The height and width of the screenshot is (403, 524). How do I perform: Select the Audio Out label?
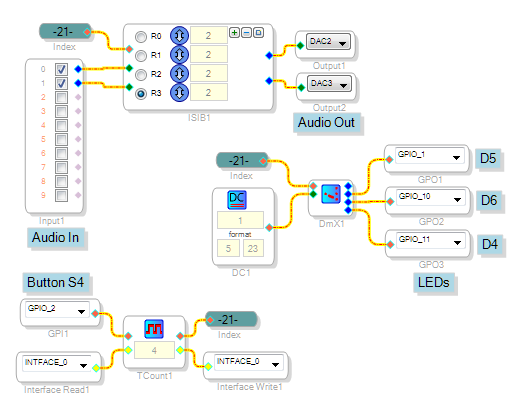(326, 122)
